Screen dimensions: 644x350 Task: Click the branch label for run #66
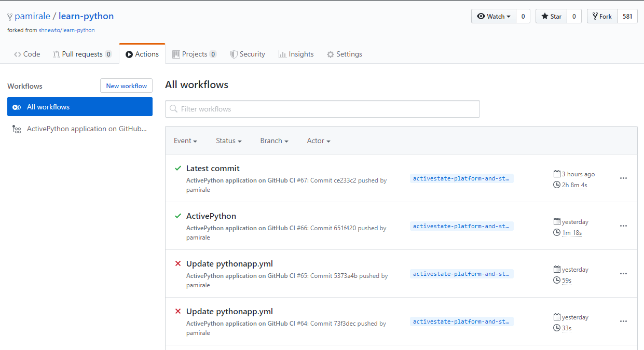[461, 226]
